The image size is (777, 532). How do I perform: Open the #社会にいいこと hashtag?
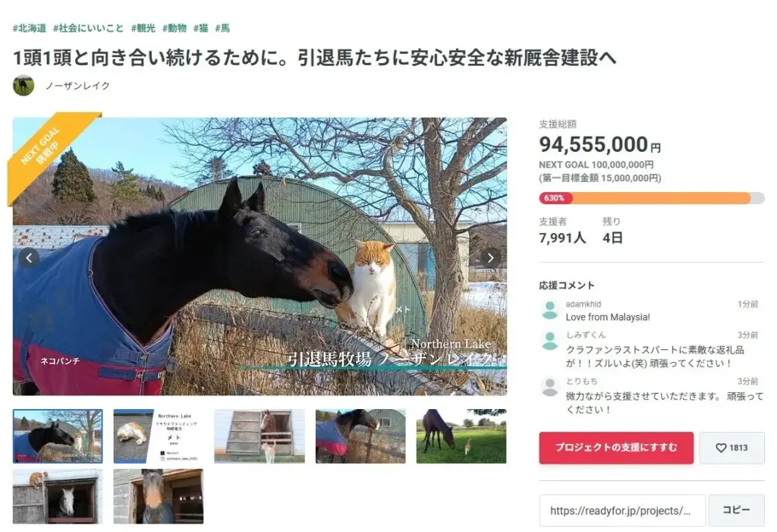[88, 28]
